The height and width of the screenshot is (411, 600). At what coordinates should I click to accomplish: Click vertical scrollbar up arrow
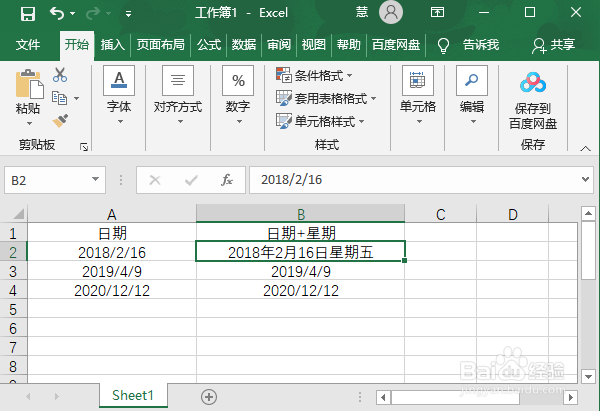[589, 213]
